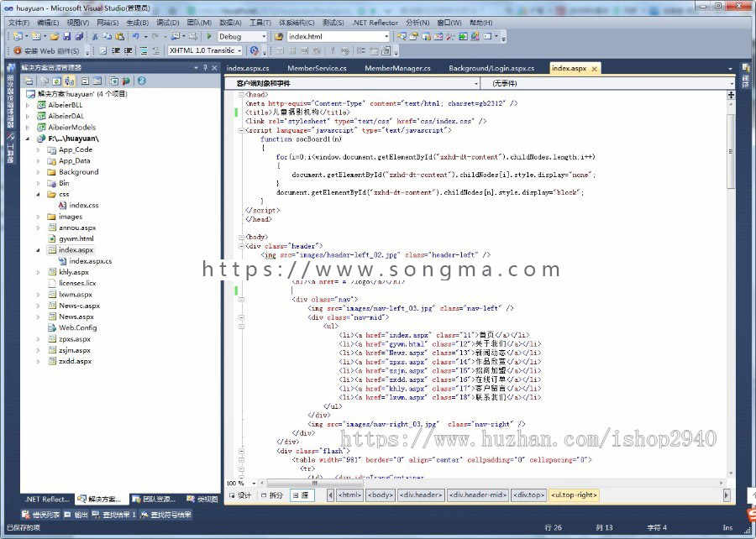Select the <ul.top-right> tag navigator button
The image size is (756, 539).
pos(574,495)
